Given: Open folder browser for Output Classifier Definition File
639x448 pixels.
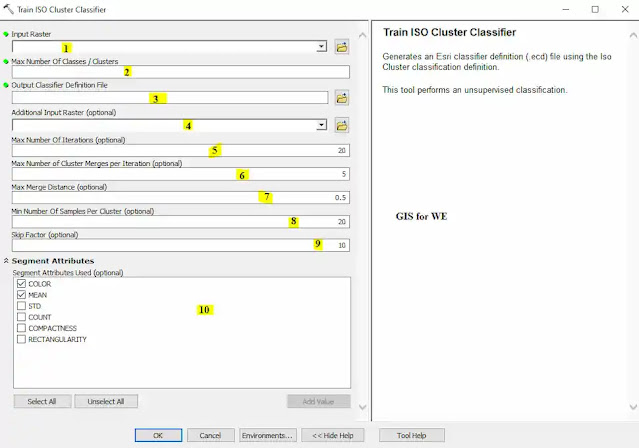Looking at the screenshot, I should 342,98.
